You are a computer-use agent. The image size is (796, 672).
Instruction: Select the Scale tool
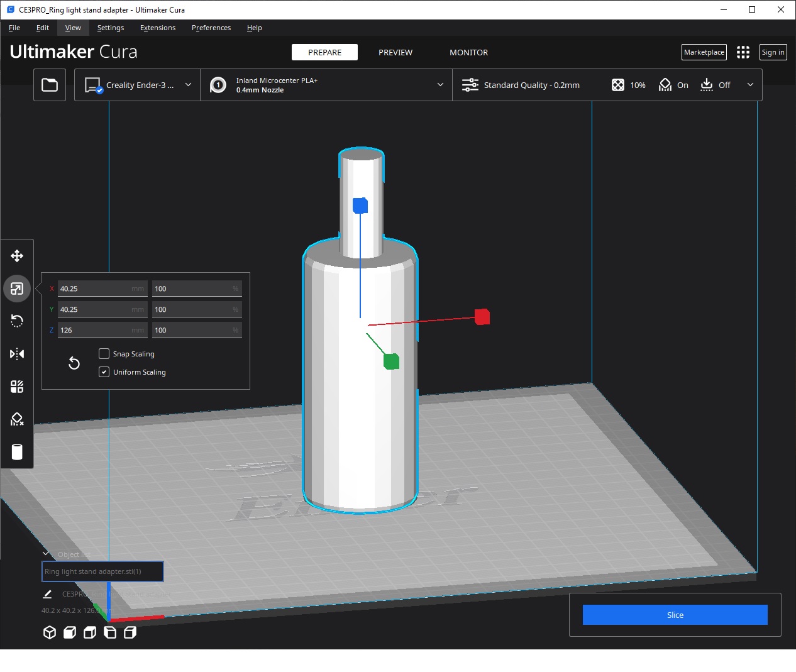click(17, 289)
